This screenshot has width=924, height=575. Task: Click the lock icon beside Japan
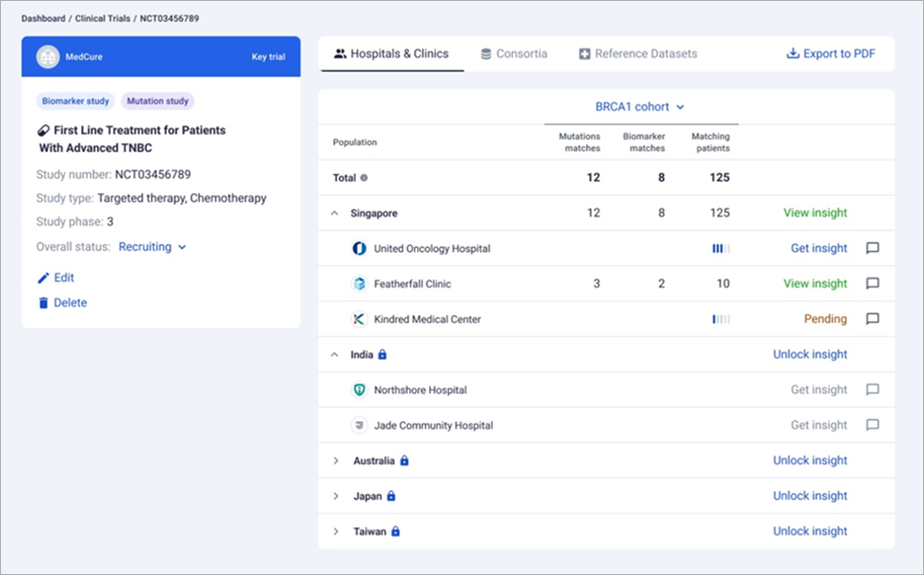(391, 496)
